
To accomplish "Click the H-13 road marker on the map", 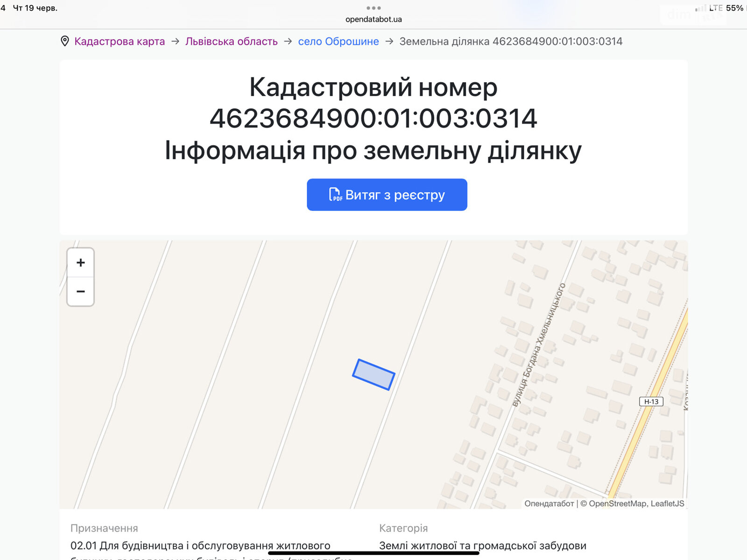I will (x=651, y=401).
